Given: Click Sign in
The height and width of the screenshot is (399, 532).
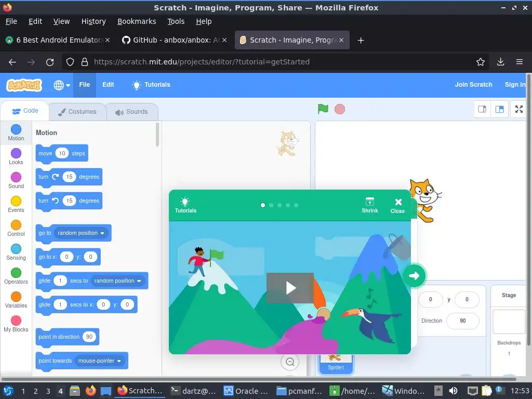Looking at the screenshot, I should click(x=515, y=85).
